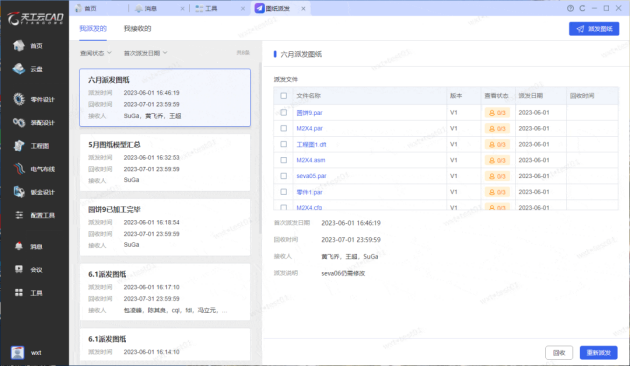The image size is (630, 366).
Task: Click the help question mark icon
Action: tap(570, 8)
